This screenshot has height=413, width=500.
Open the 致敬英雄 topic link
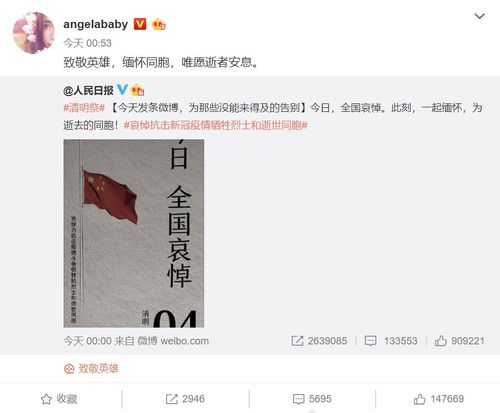pos(91,368)
